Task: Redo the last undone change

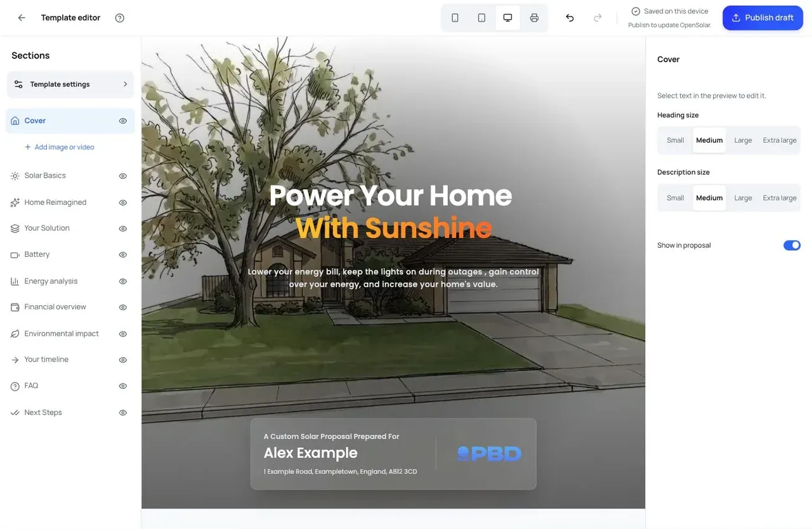Action: (x=598, y=18)
